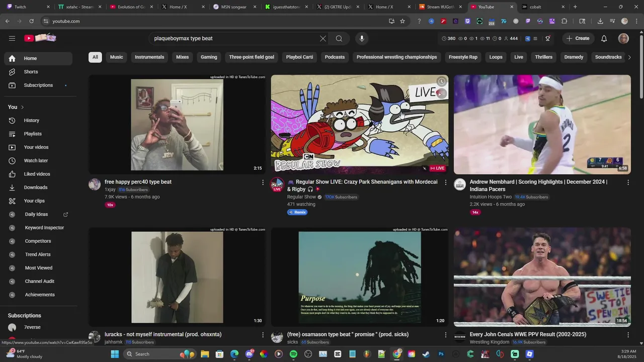Open Subscriptions in sidebar

[x=38, y=85]
